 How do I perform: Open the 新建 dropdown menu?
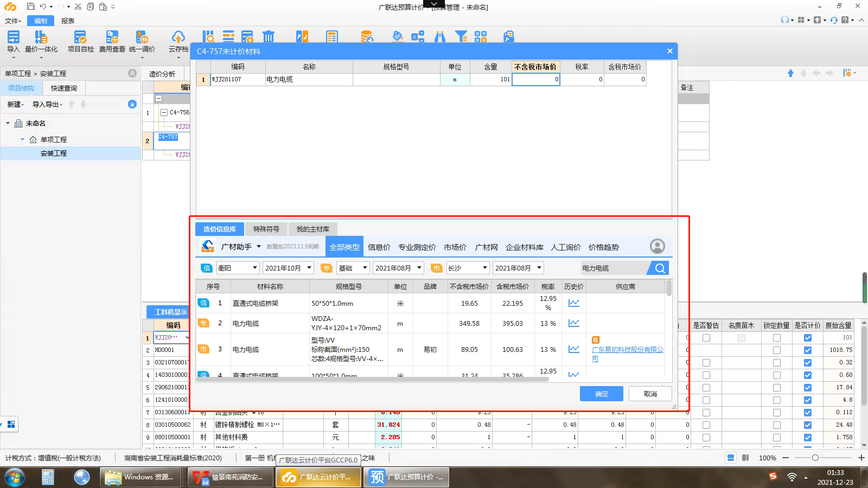click(15, 104)
